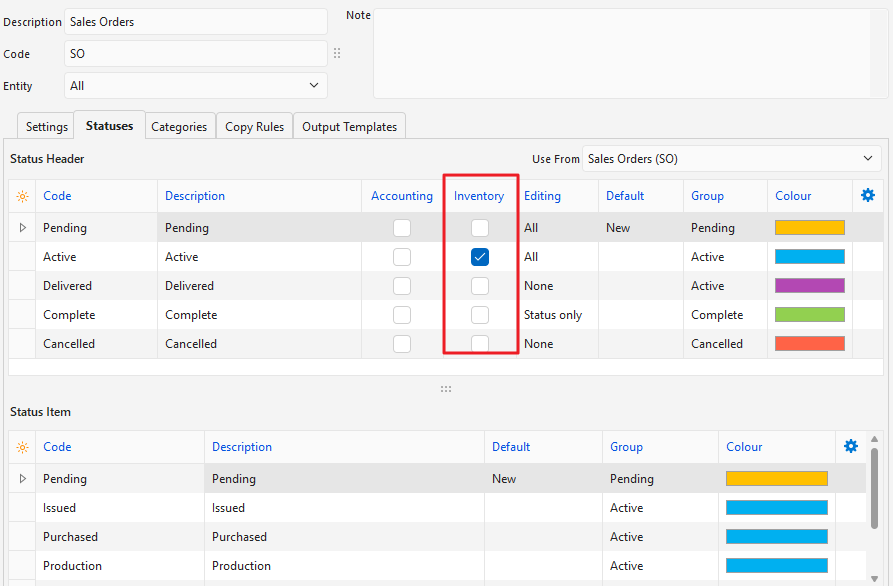Enable Accounting checkbox for Pending status
Viewport: 893px width, 586px height.
point(402,228)
